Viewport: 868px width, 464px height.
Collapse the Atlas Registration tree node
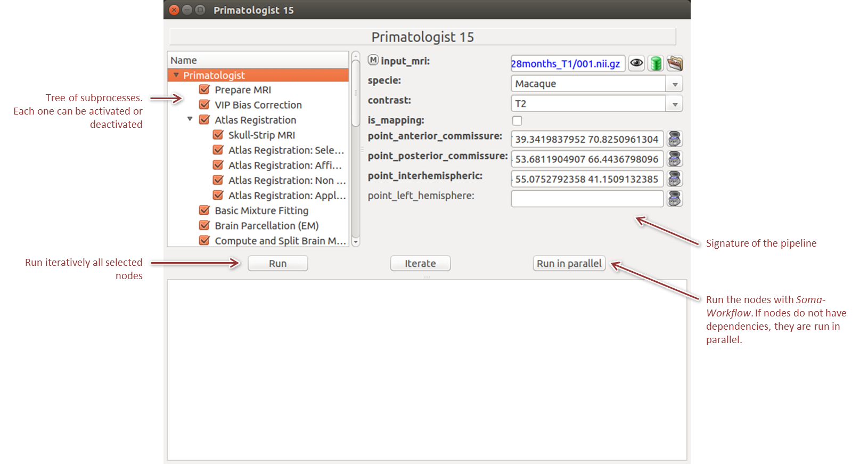190,119
